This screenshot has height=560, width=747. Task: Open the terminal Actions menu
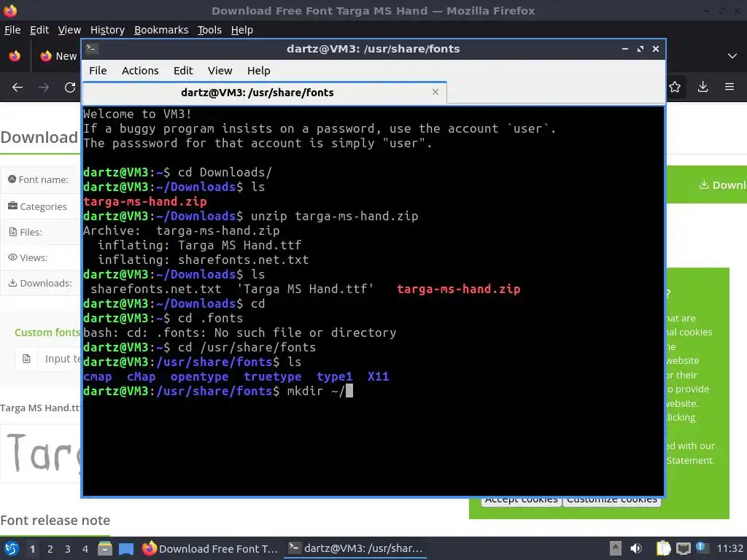140,71
